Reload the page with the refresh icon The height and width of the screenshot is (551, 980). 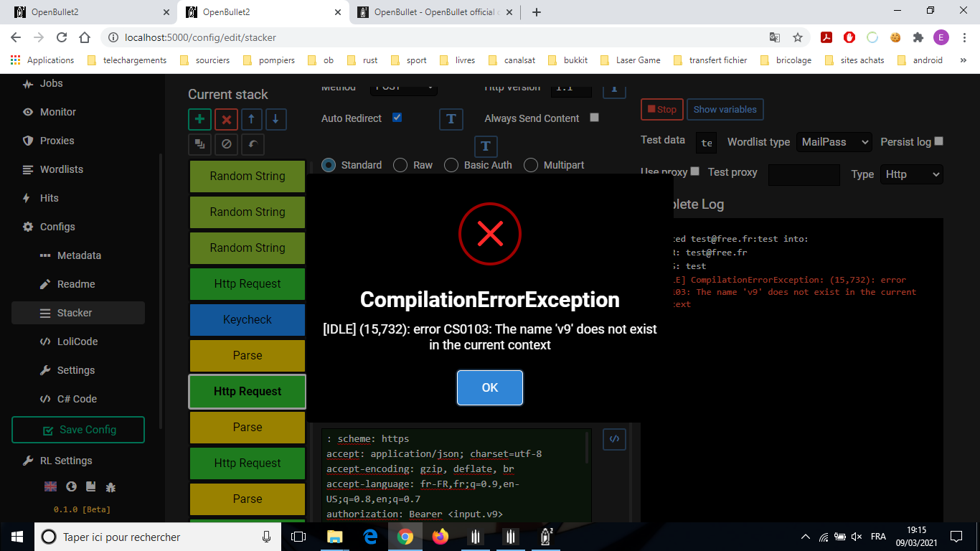(62, 37)
